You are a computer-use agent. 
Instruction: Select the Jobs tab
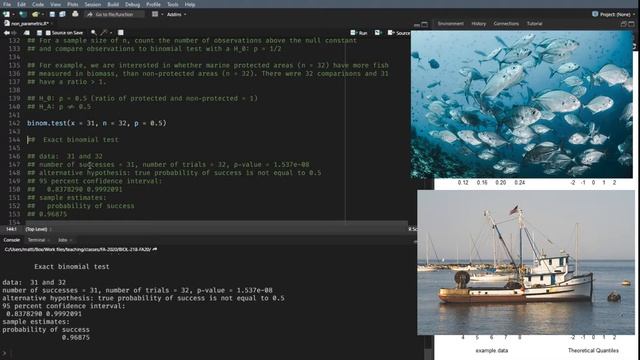click(x=62, y=240)
